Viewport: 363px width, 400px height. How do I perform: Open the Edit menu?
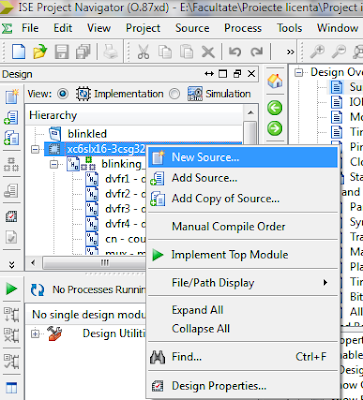(x=63, y=28)
